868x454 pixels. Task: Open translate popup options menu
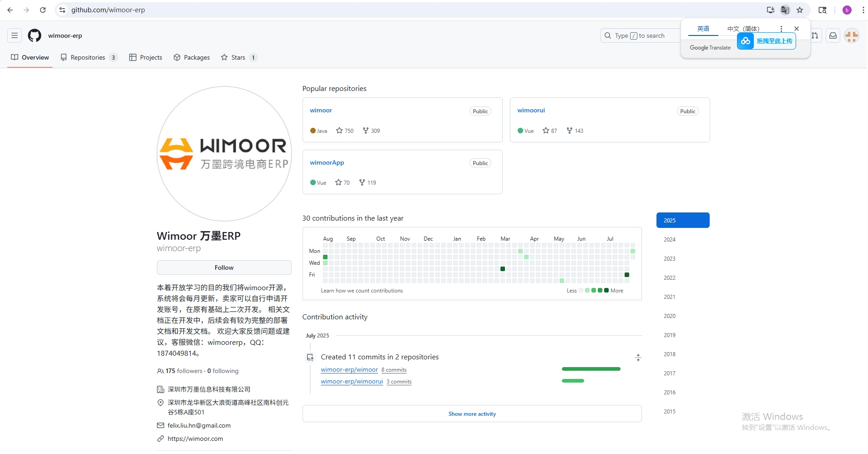782,29
